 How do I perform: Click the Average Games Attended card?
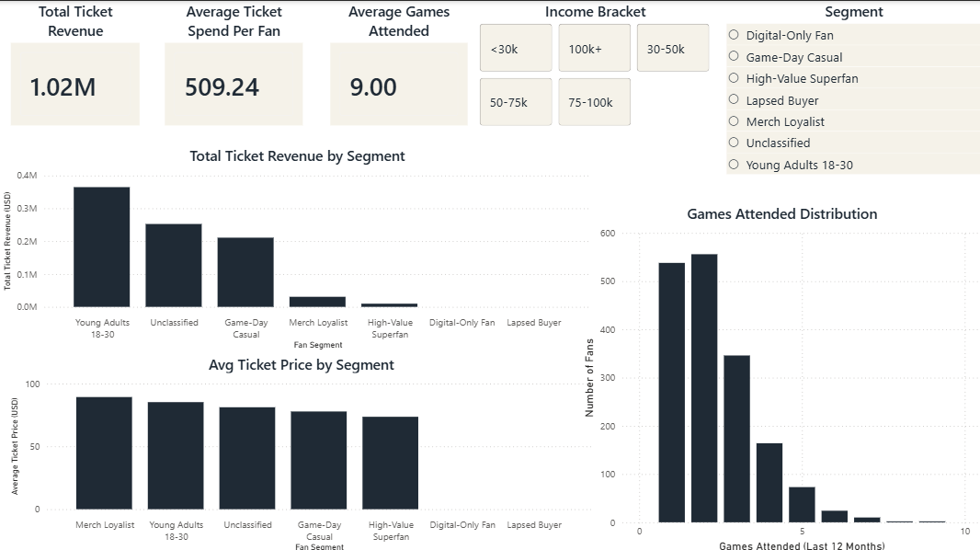click(x=398, y=86)
